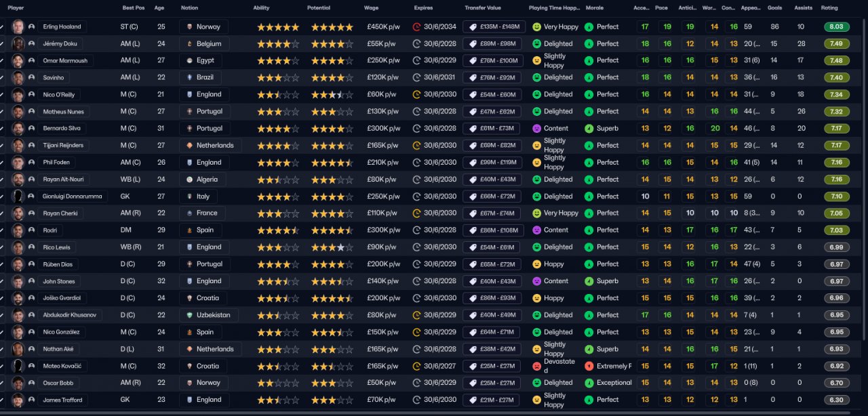This screenshot has height=416, width=868.
Task: Click the price tag icon for Phil Foden
Action: 473,163
